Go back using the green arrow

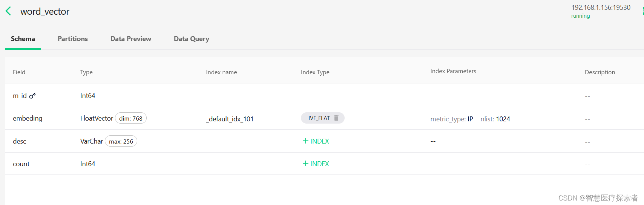(x=8, y=11)
